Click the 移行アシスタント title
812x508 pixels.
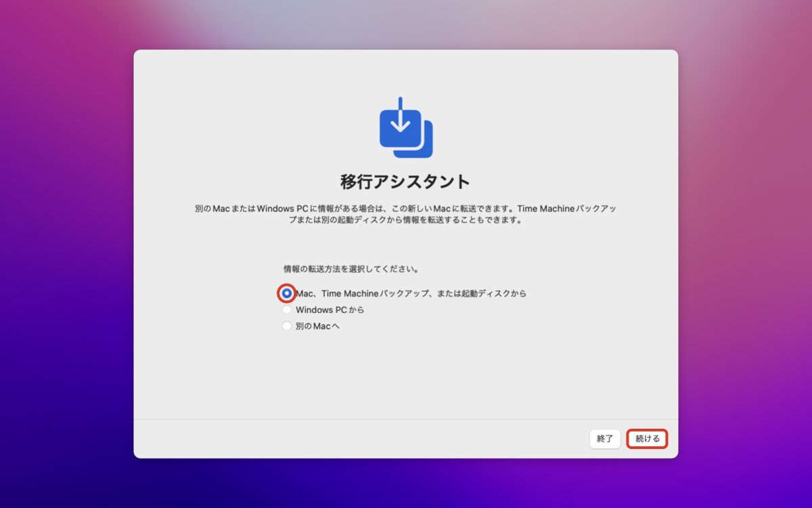[x=405, y=180]
